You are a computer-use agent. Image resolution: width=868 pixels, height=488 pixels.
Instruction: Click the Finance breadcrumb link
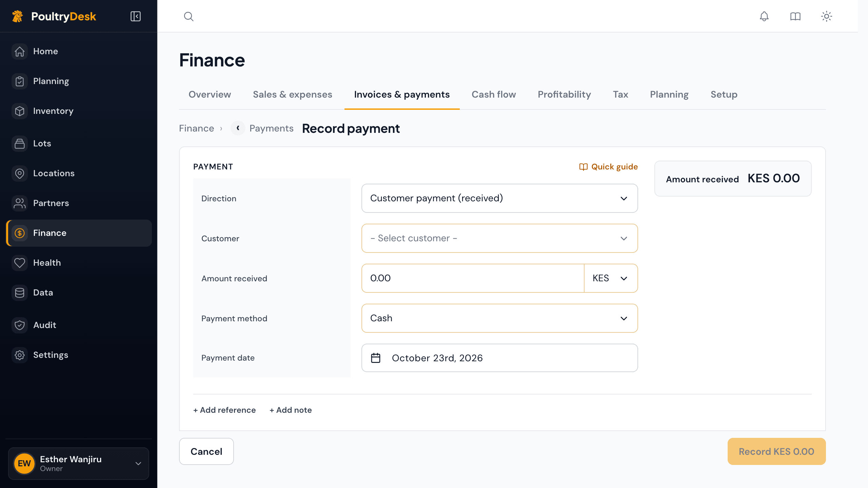coord(196,128)
